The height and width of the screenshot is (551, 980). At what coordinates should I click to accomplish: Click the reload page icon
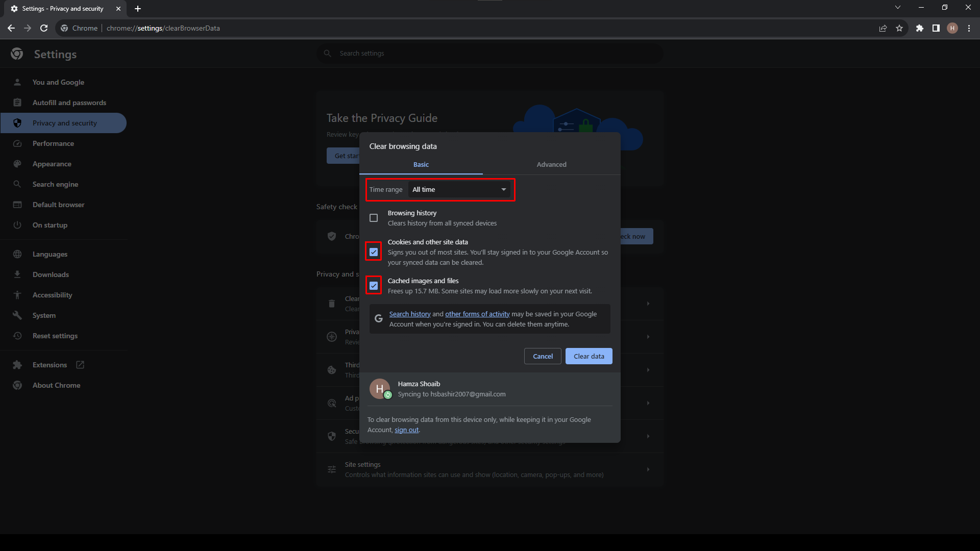click(44, 28)
